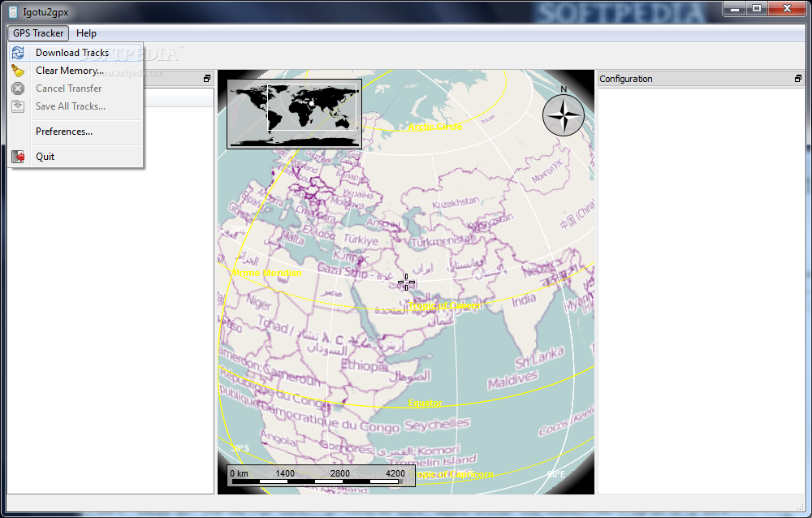This screenshot has width=812, height=518.
Task: Click the Download Tracks refresh icon
Action: coord(18,53)
